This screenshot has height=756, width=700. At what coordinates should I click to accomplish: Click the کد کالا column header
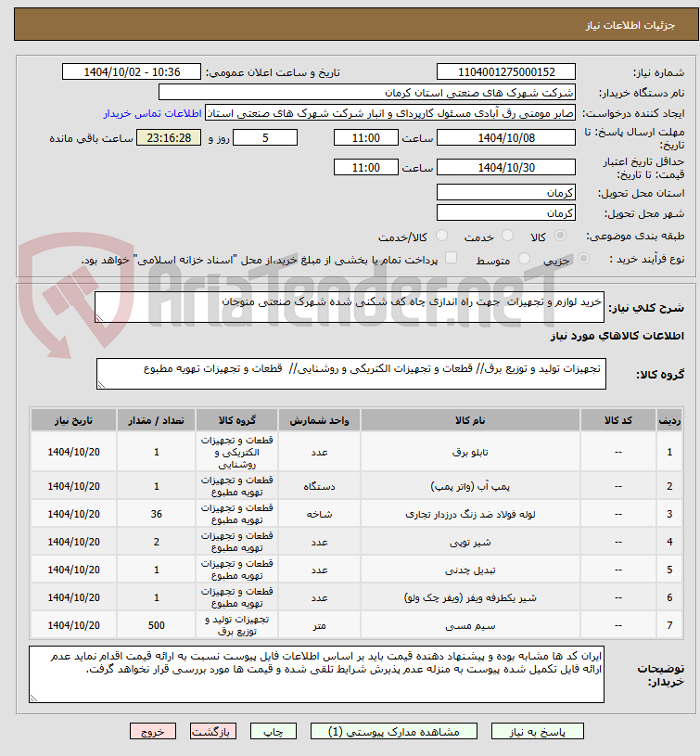tap(618, 420)
